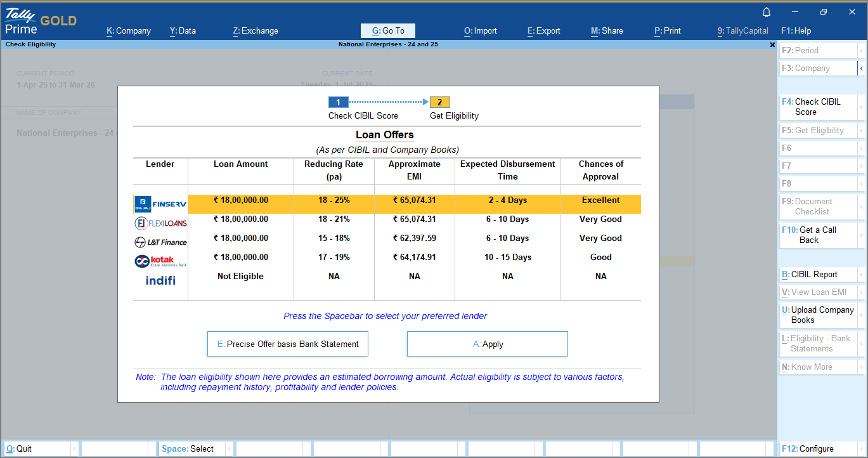Image resolution: width=868 pixels, height=458 pixels.
Task: Click F5: Get Eligibility button
Action: (x=819, y=130)
